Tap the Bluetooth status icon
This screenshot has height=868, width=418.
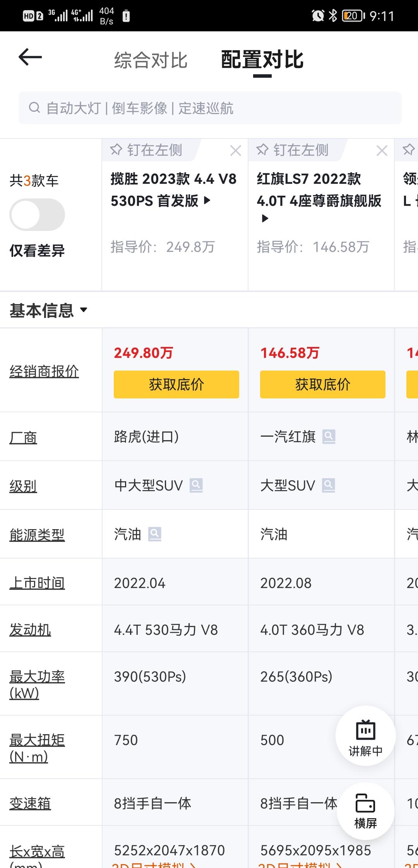[x=333, y=15]
